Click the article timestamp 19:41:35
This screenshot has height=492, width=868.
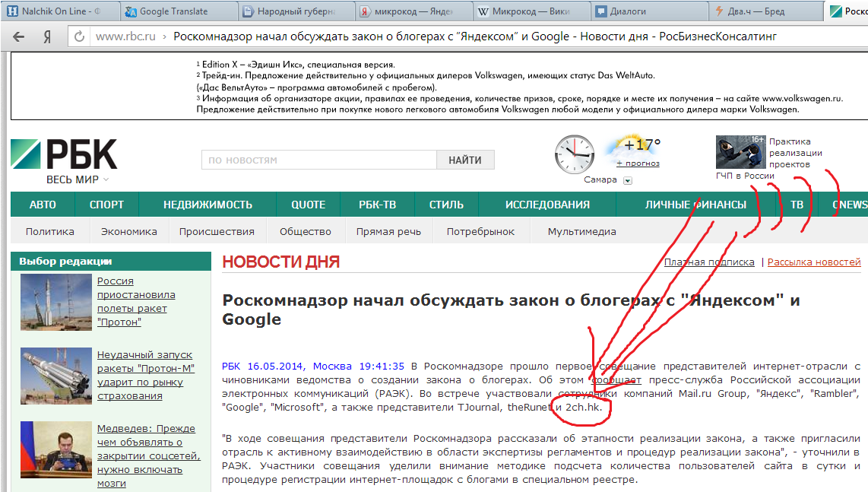point(382,367)
